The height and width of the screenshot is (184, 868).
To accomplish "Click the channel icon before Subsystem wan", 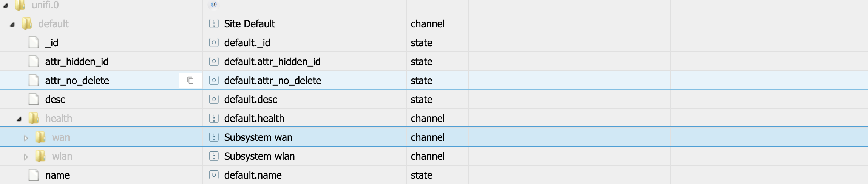I will point(214,137).
